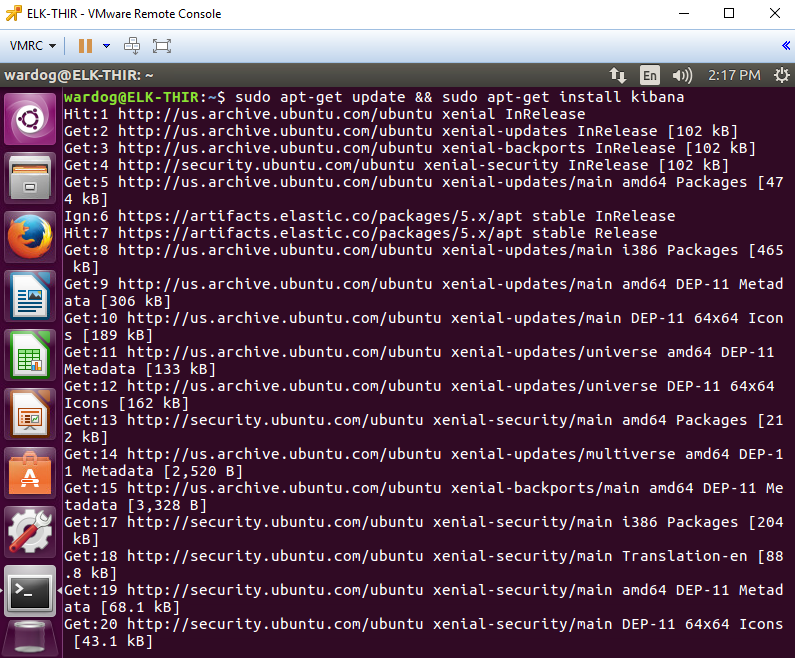The width and height of the screenshot is (795, 658).
Task: Click the 'Hit:7' artifacts.elastic.co Release line
Action: click(x=360, y=233)
